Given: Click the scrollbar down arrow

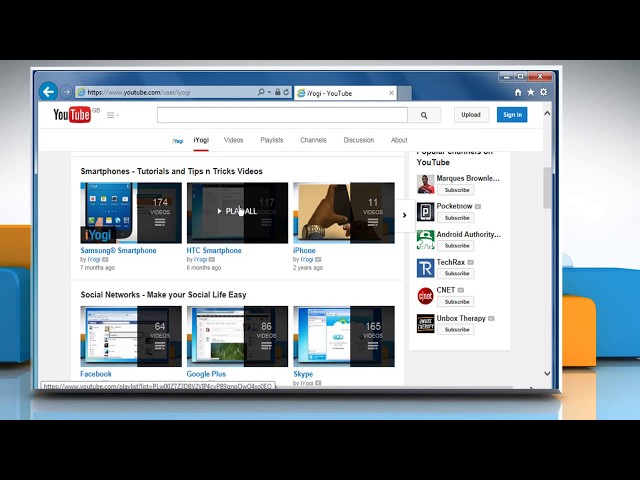Looking at the screenshot, I should tap(547, 373).
